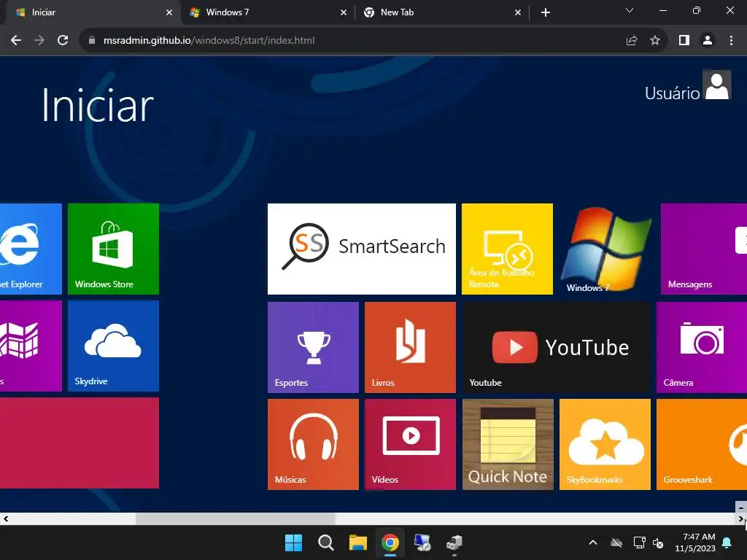Screen dimensions: 747x560
Task: Open the Músicas tile
Action: pos(313,444)
